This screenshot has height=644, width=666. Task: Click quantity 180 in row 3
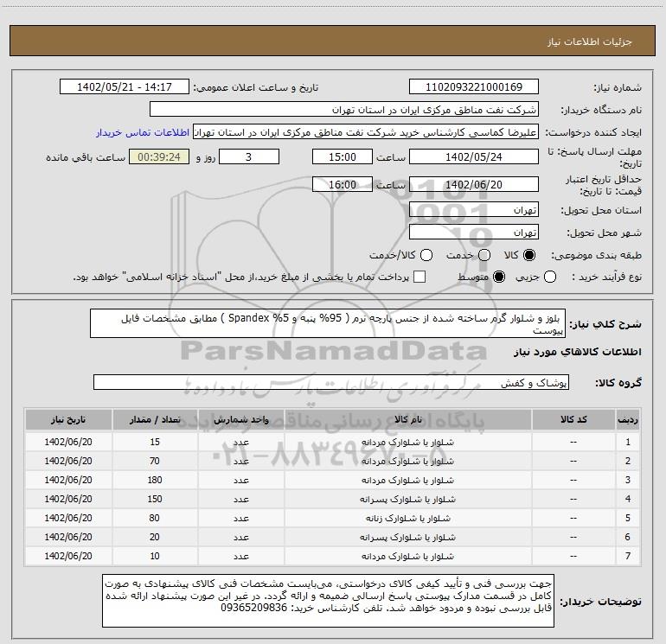click(x=155, y=480)
